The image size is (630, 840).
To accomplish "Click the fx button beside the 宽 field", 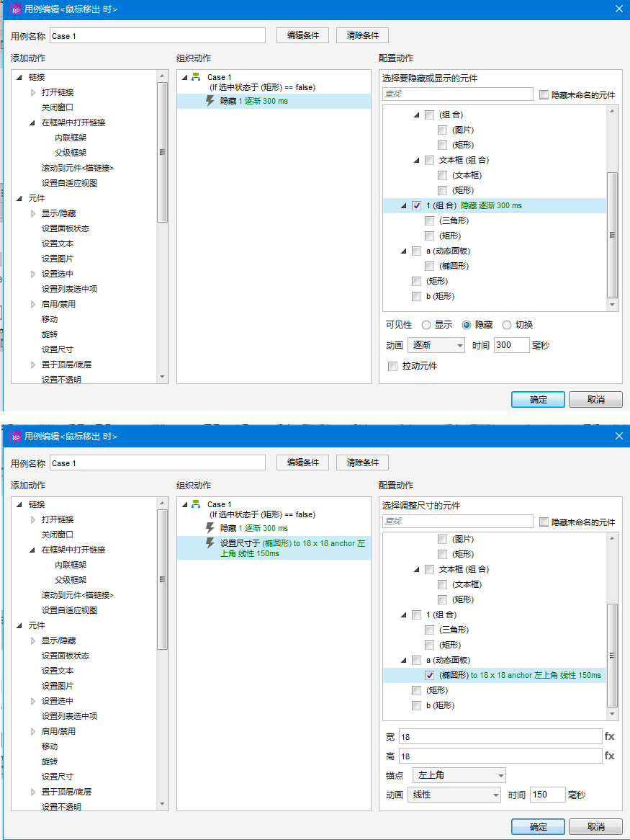I will point(609,736).
